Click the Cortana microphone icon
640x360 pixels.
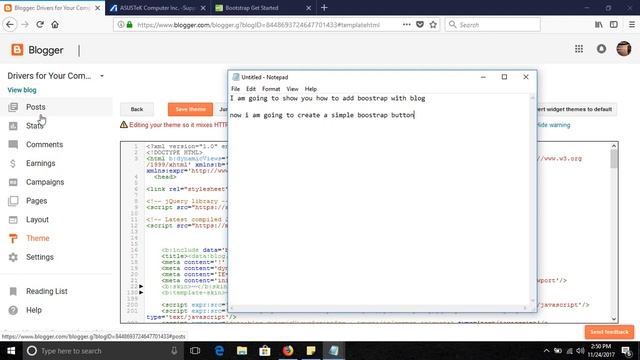(x=174, y=351)
